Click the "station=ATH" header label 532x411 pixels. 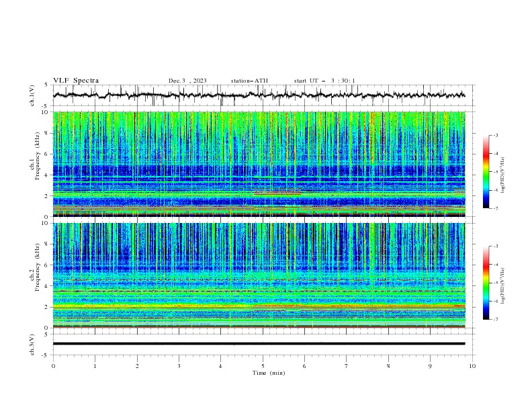(249, 81)
